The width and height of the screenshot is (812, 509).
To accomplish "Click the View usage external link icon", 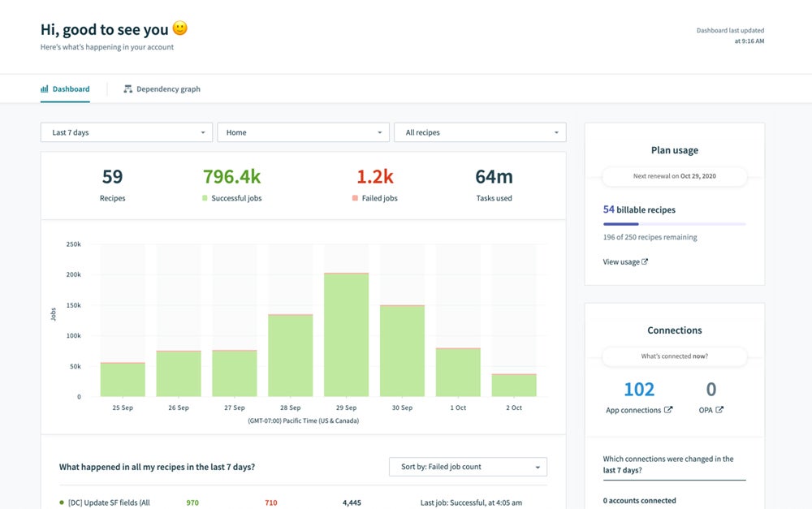I will 645,261.
